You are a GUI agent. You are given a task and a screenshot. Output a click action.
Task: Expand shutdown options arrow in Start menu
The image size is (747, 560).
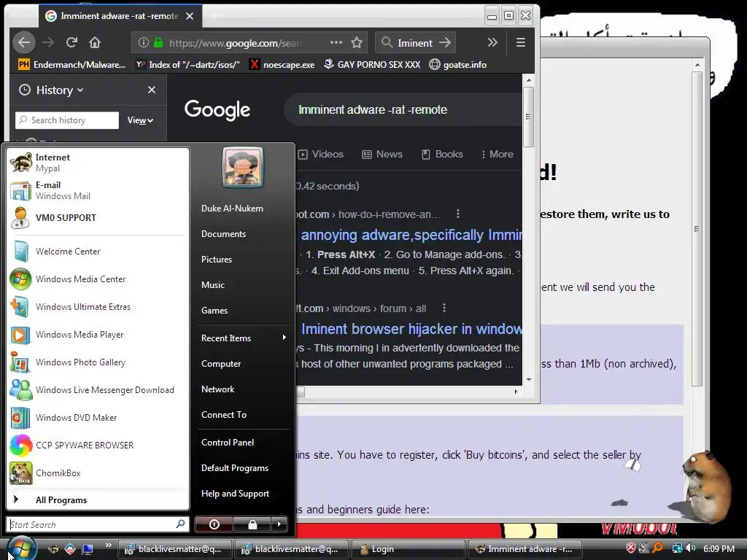[x=279, y=524]
